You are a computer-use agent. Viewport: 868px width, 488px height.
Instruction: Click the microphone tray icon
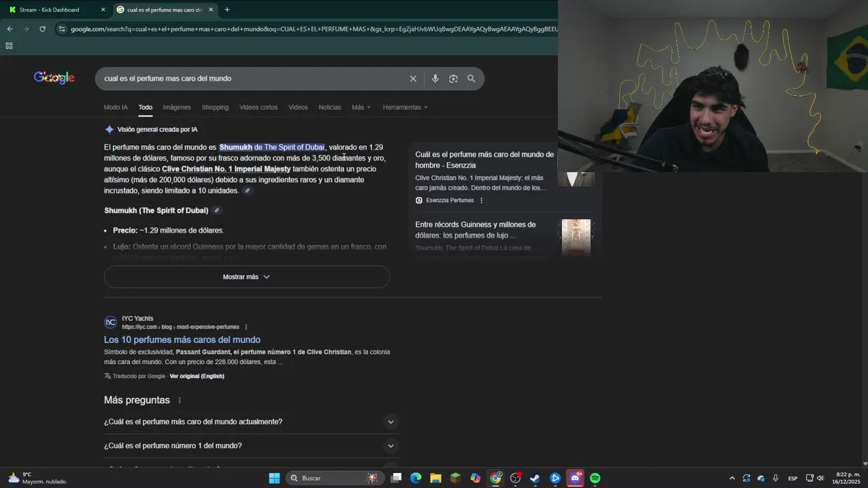click(775, 478)
